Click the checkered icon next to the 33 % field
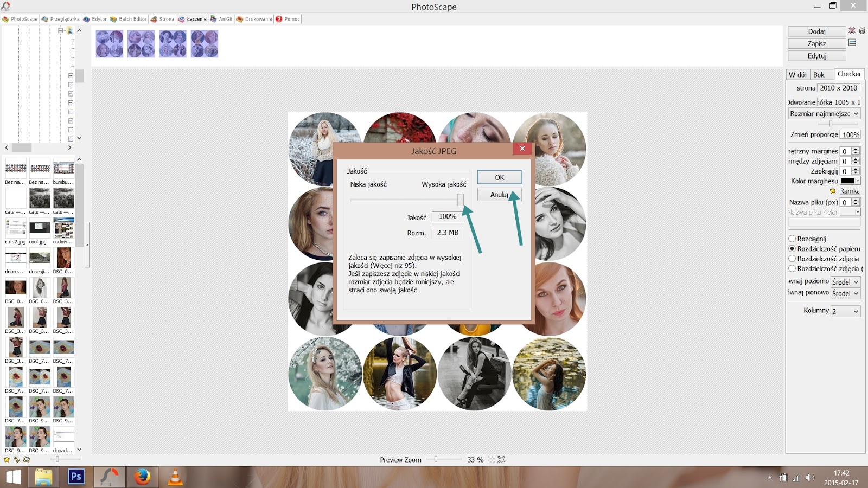 (x=491, y=459)
